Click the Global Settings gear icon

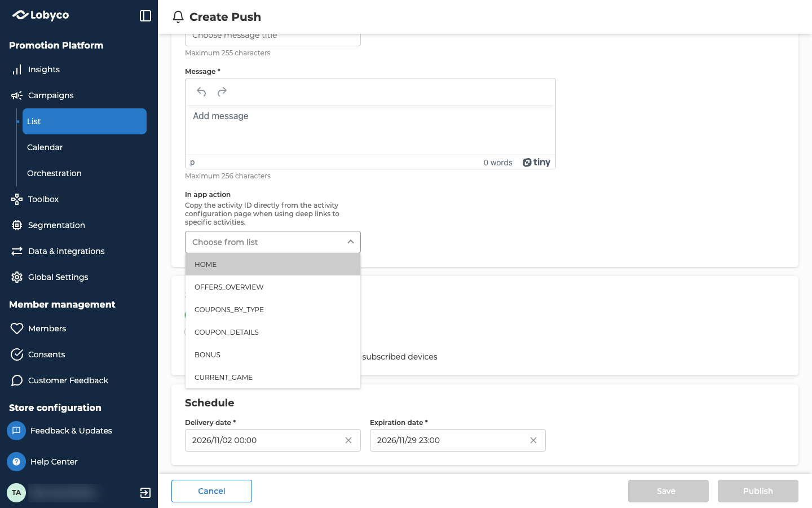coord(17,277)
